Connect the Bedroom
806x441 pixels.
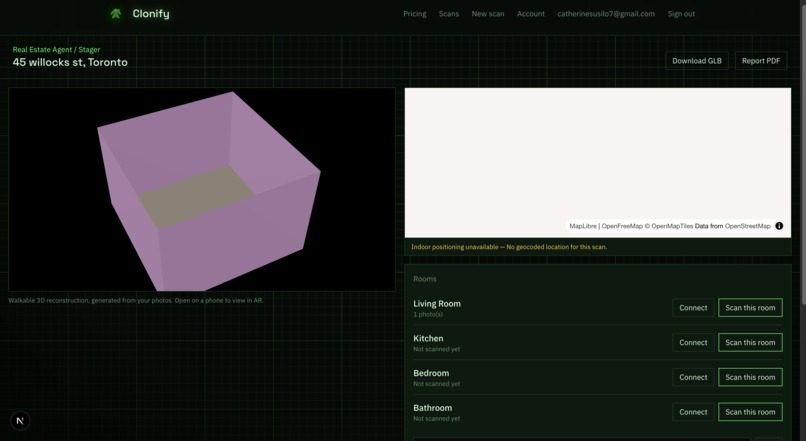click(x=693, y=377)
